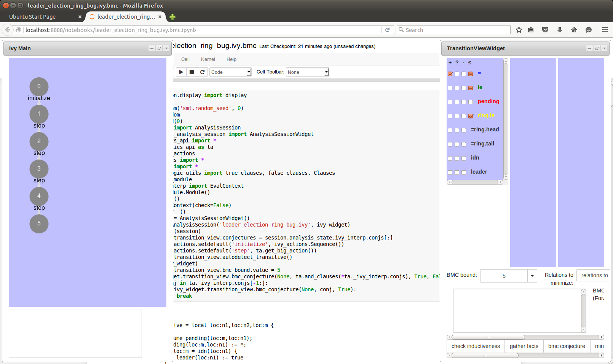Tick the first checkbox beside leader
The width and height of the screenshot is (613, 364).
[450, 172]
